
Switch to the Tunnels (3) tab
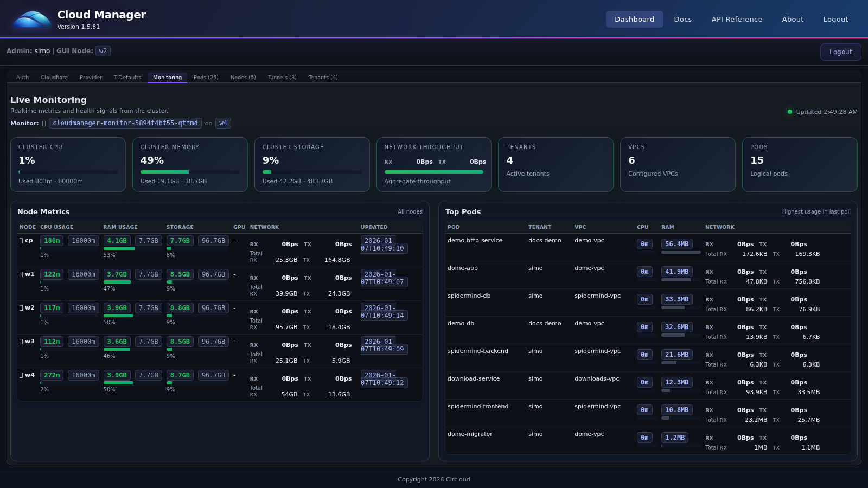pos(282,77)
